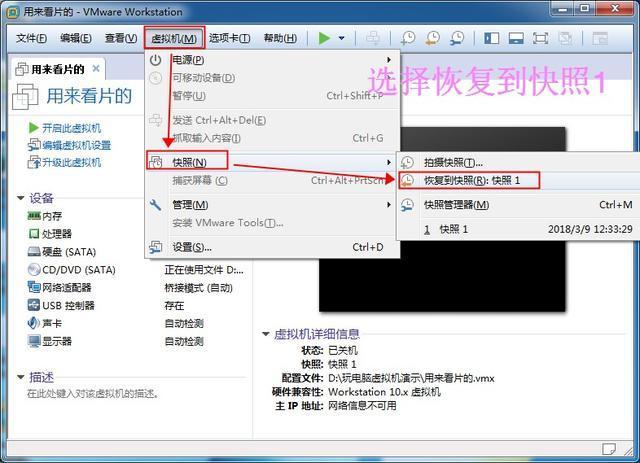Click the clock icon beside 快照管理器(M)
Screen dimensions: 640x463
[407, 205]
